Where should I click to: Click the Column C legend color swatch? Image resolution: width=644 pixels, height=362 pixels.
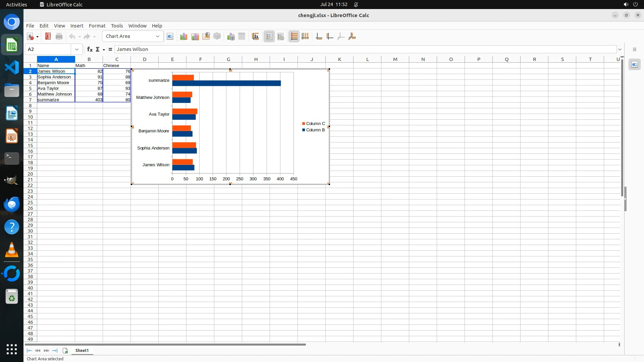[x=304, y=124]
